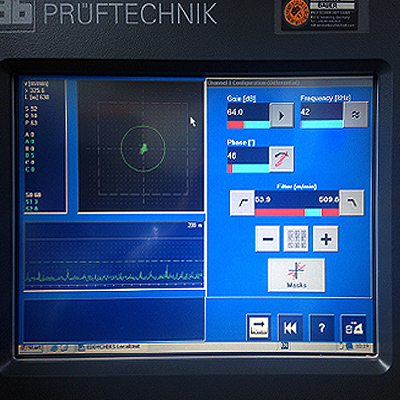The height and width of the screenshot is (400, 400).
Task: Click the rewind to start button
Action: pyautogui.click(x=290, y=328)
